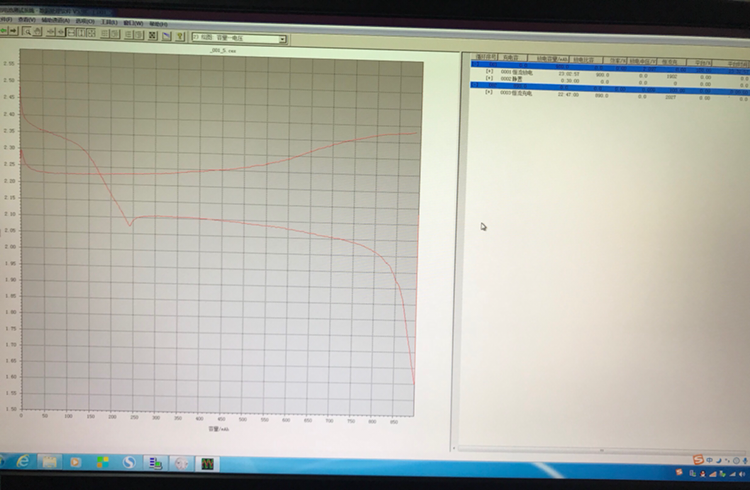Open the menu labeled (H)
Screen dimensions: 750x490
coord(158,23)
